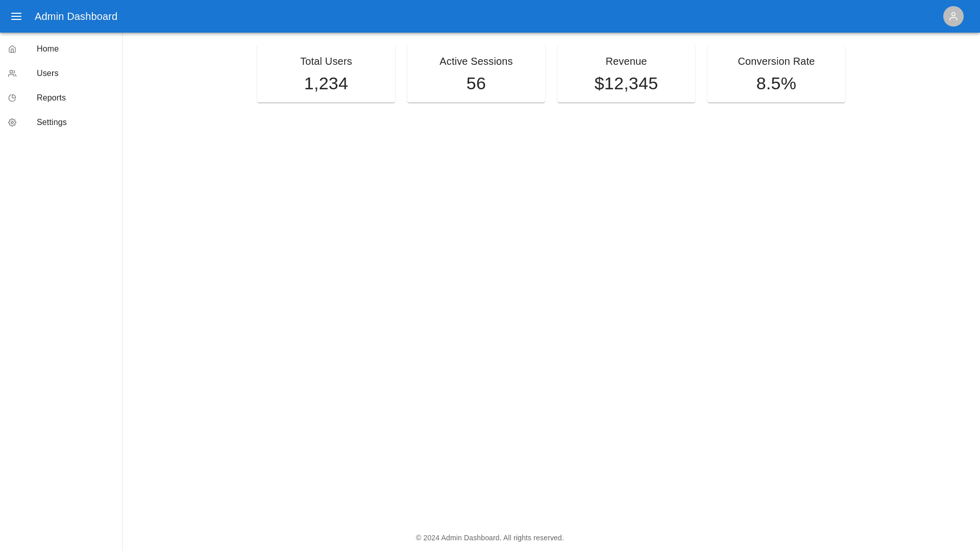
Task: Open the Users sidebar item
Action: tap(47, 73)
